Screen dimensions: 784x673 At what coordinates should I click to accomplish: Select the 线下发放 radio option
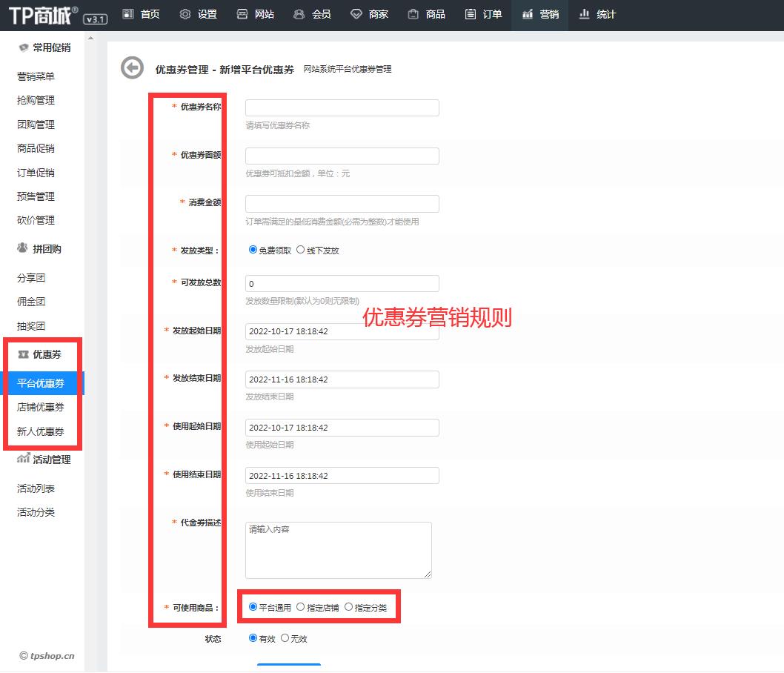[300, 250]
